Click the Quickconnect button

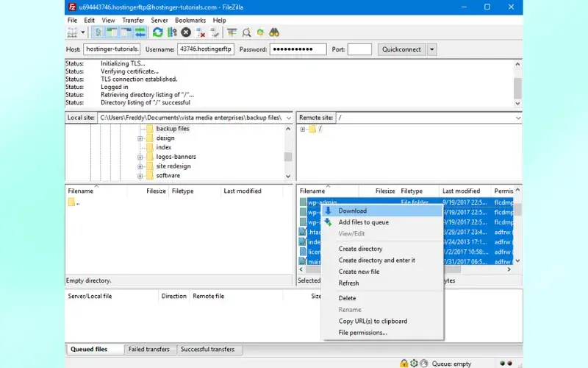pos(401,49)
